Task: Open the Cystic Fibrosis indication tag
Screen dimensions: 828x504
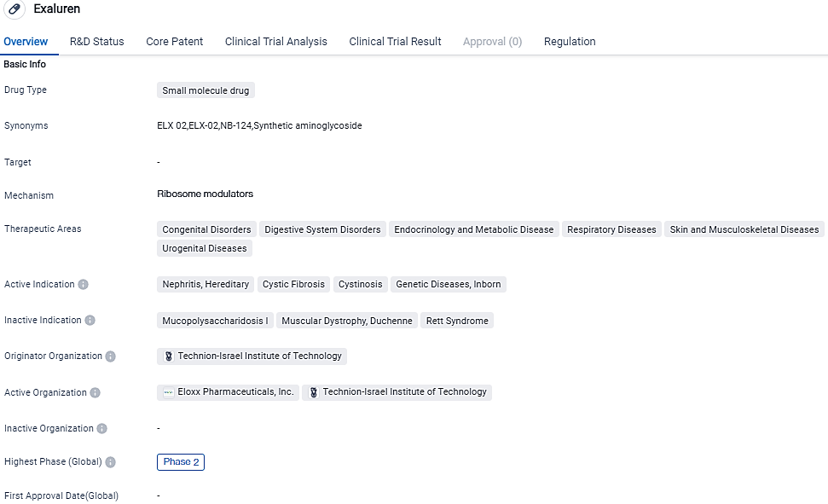Action: click(293, 284)
